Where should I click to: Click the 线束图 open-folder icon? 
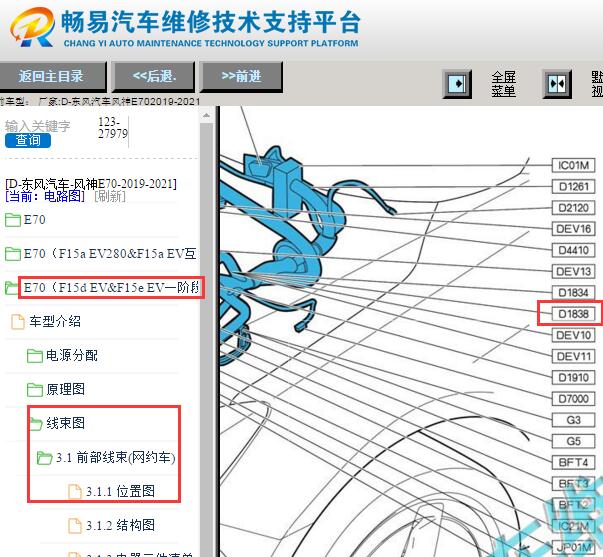point(35,424)
